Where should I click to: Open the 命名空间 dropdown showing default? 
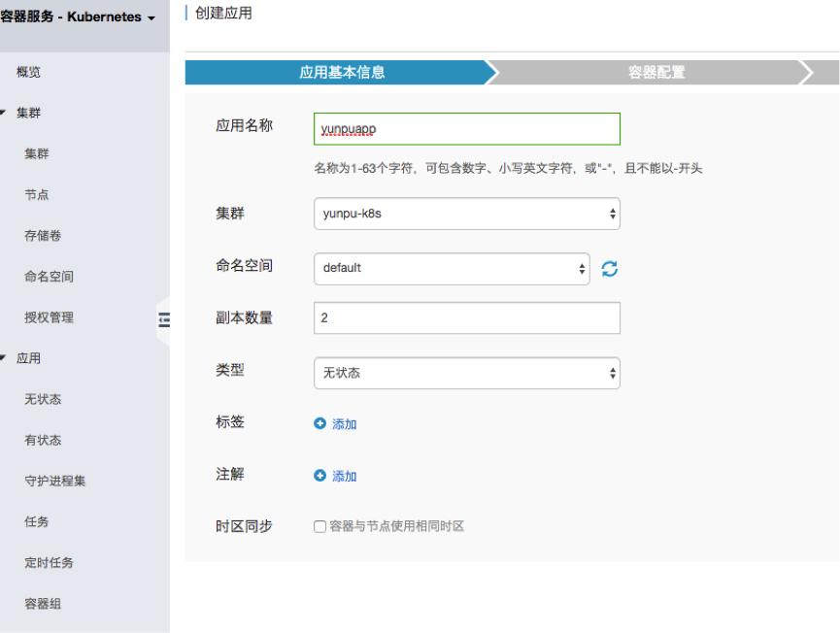452,268
